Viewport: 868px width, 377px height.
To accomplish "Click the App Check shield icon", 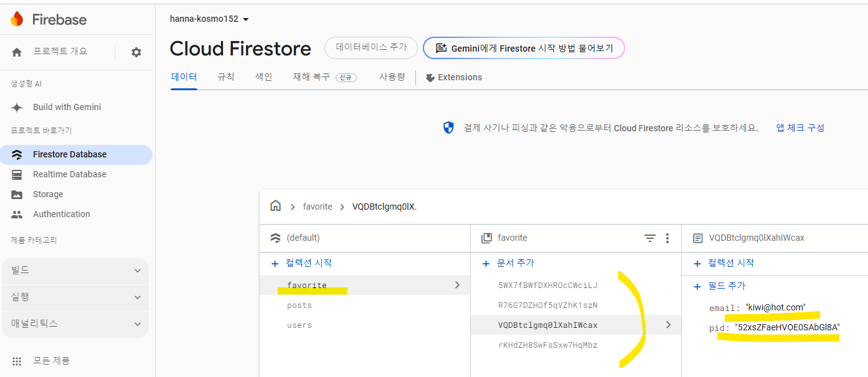I will coord(448,128).
